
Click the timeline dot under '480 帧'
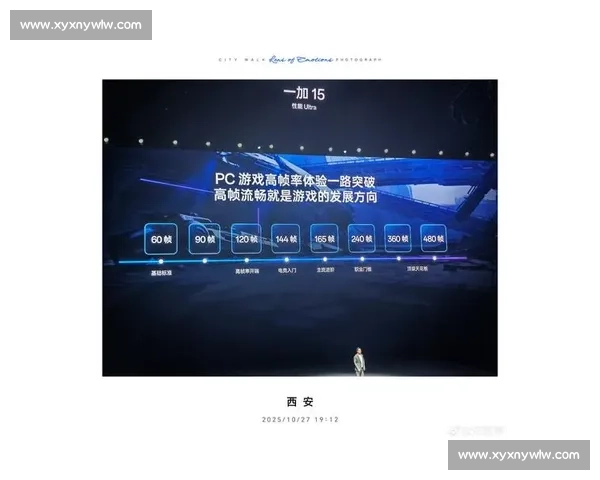[x=434, y=258]
